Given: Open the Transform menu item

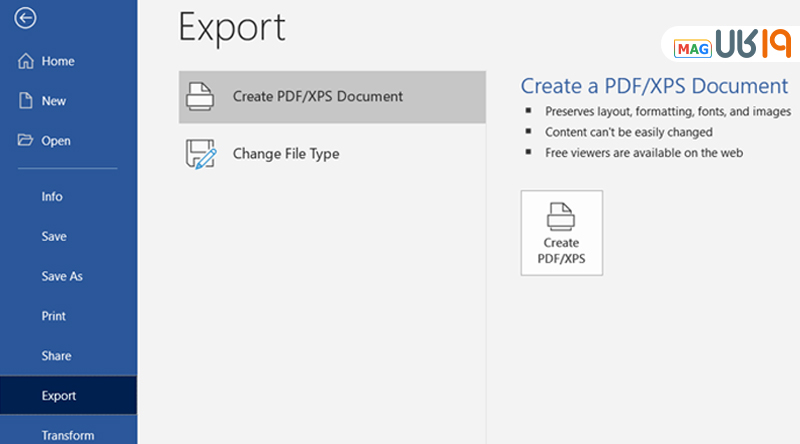Looking at the screenshot, I should pyautogui.click(x=67, y=435).
